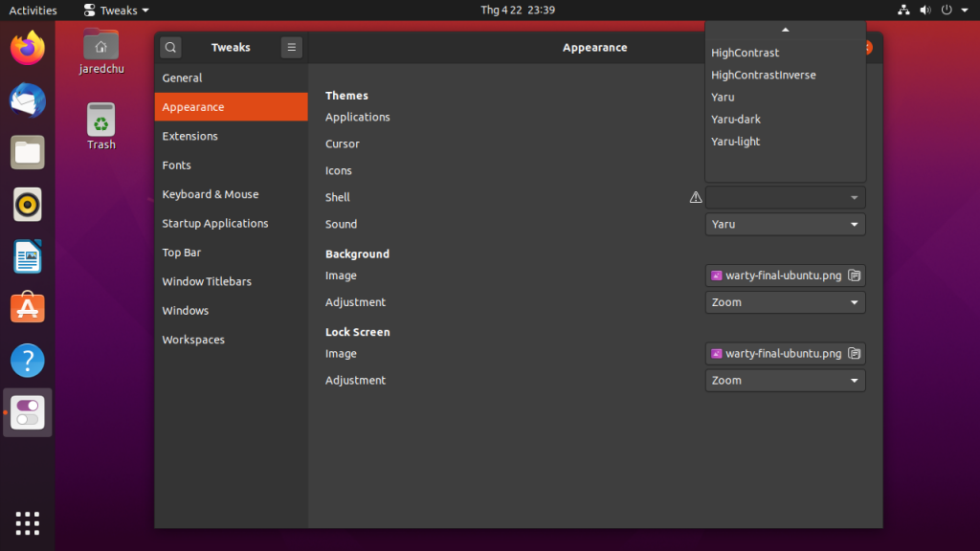Screen dimensions: 980x551
Task: Open the Background Adjustment dropdown
Action: 785,301
